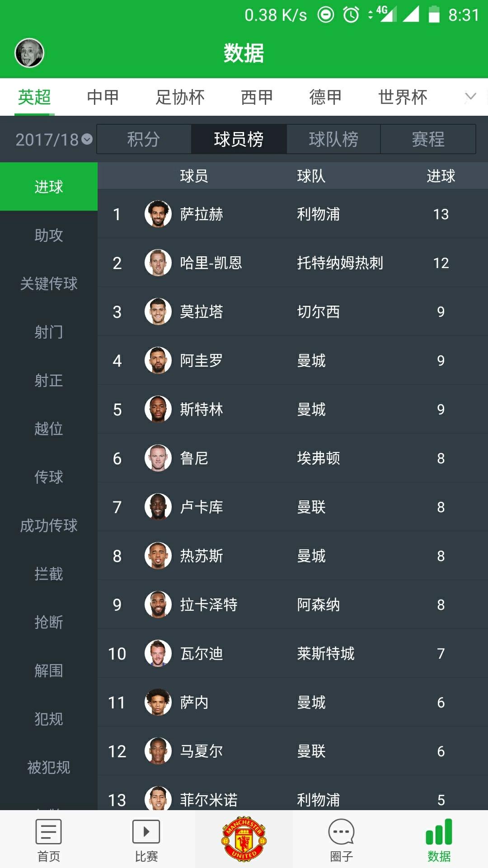Open the 赛程 schedule page
Viewport: 488px width, 868px height.
428,139
